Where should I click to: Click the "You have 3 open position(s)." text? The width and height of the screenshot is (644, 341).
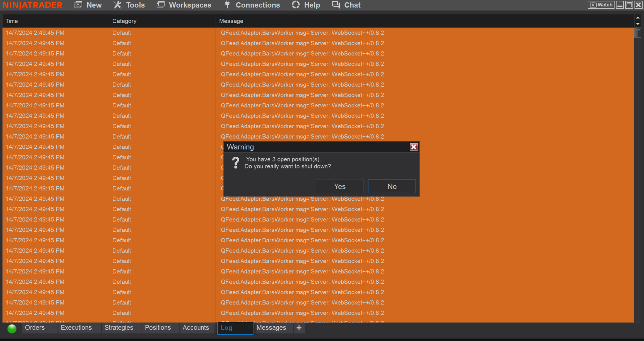coord(283,159)
